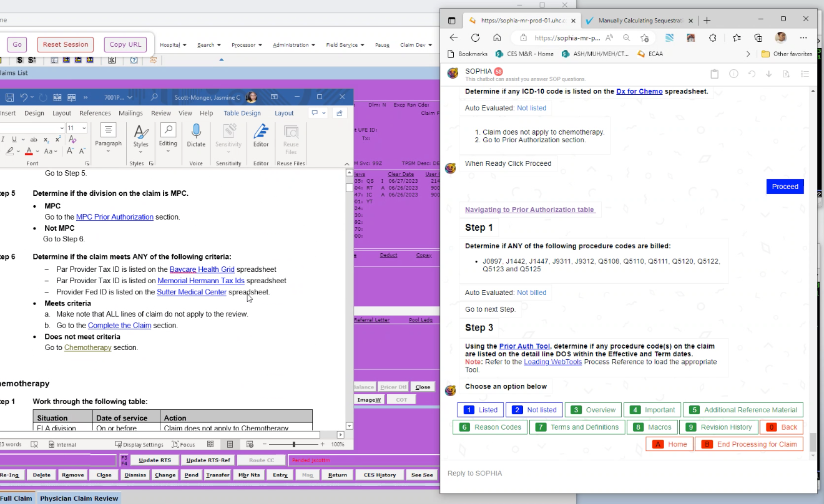Apply strikethrough formatting in Word

coord(34,140)
